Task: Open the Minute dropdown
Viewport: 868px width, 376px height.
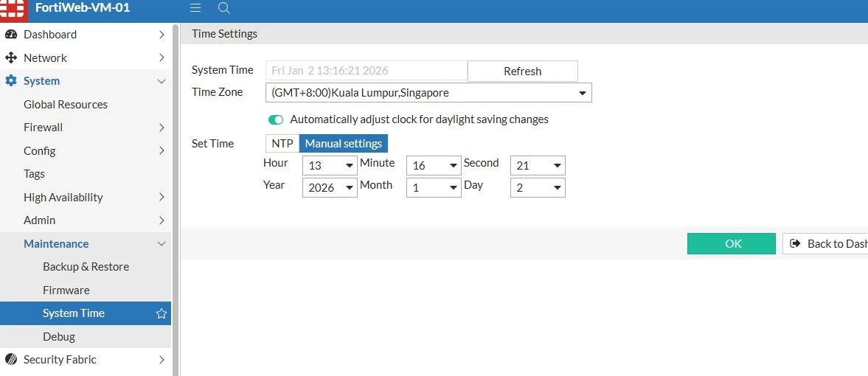Action: coord(434,165)
